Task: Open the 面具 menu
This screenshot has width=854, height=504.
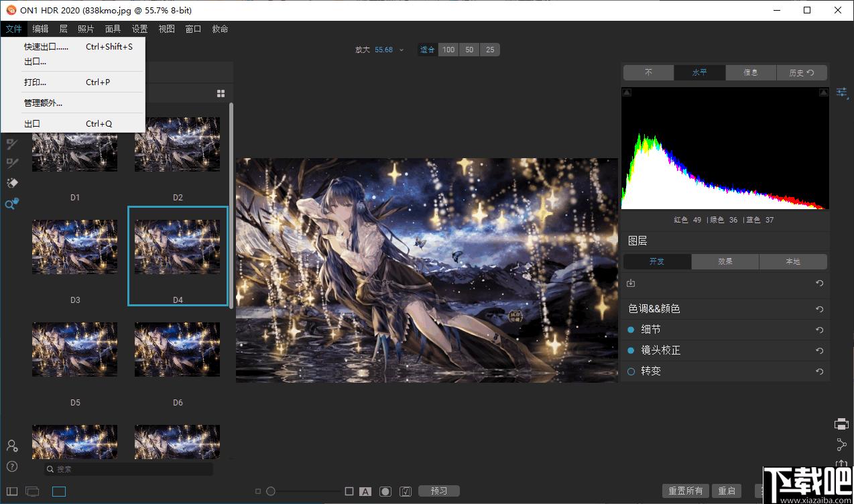Action: [x=113, y=29]
